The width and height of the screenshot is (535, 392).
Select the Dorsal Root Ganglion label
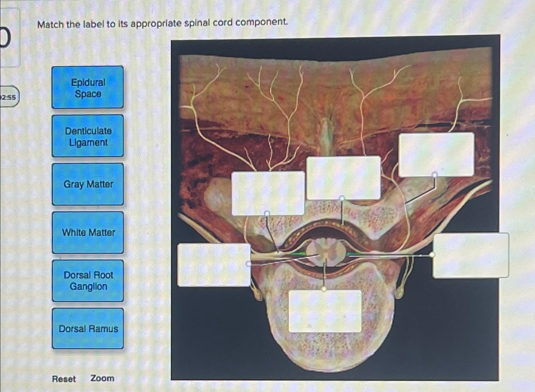click(x=88, y=281)
